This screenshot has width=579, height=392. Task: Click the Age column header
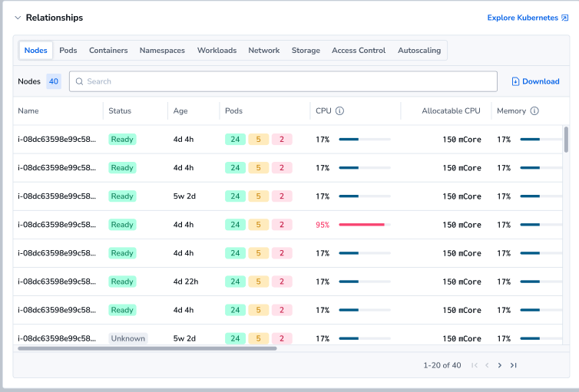180,111
